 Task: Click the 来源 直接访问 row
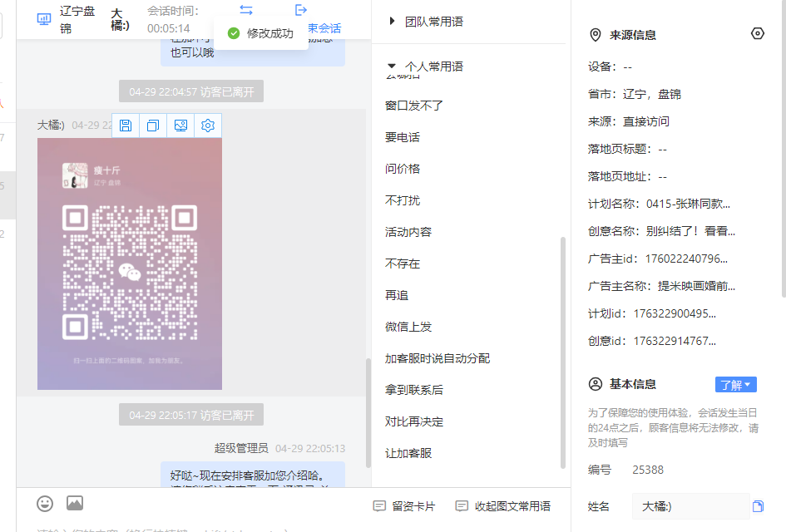629,121
